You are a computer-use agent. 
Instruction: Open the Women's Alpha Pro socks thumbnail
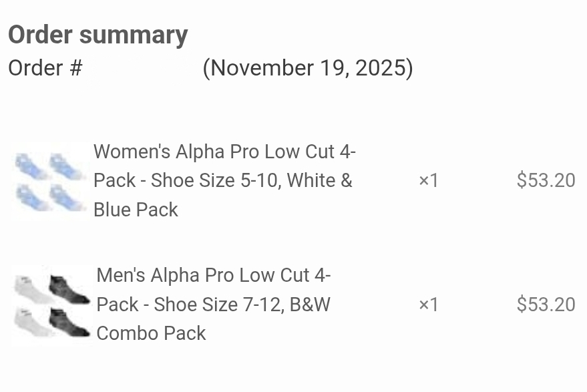(50, 181)
